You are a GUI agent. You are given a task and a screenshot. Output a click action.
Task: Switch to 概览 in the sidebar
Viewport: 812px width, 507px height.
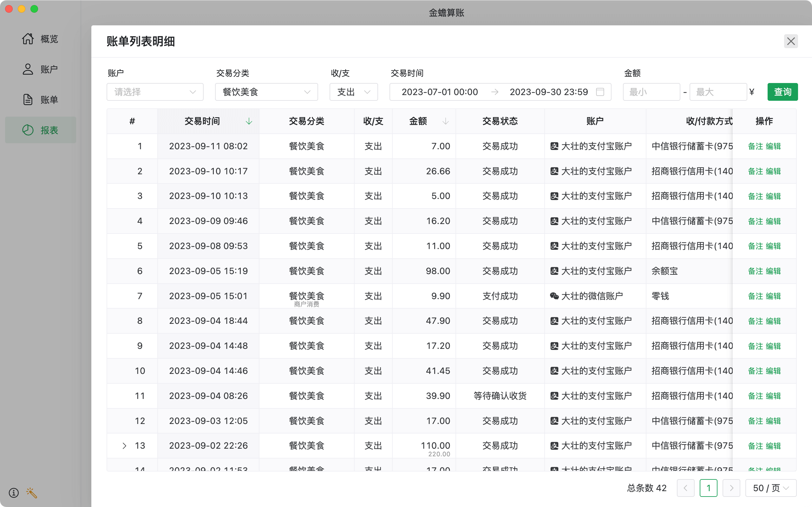click(x=49, y=39)
